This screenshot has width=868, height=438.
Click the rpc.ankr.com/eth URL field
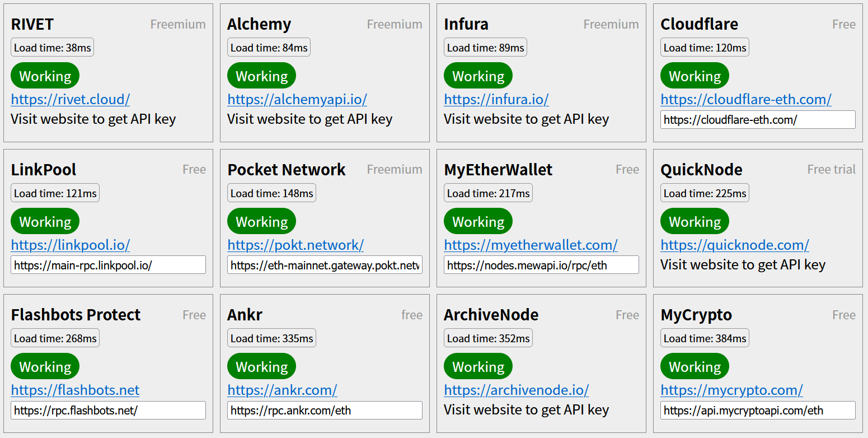pyautogui.click(x=325, y=410)
